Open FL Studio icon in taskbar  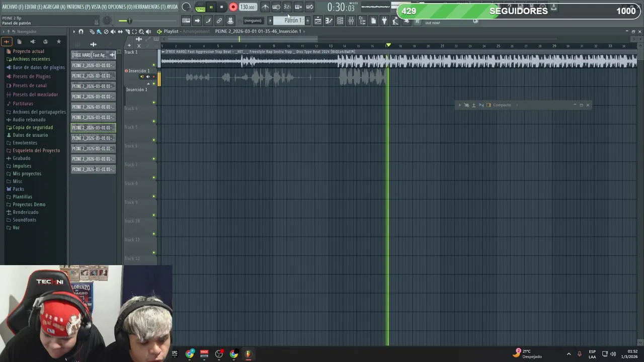tap(248, 354)
